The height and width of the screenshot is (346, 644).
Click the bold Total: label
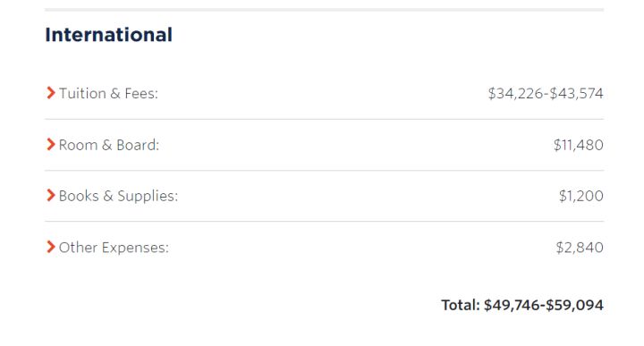461,305
